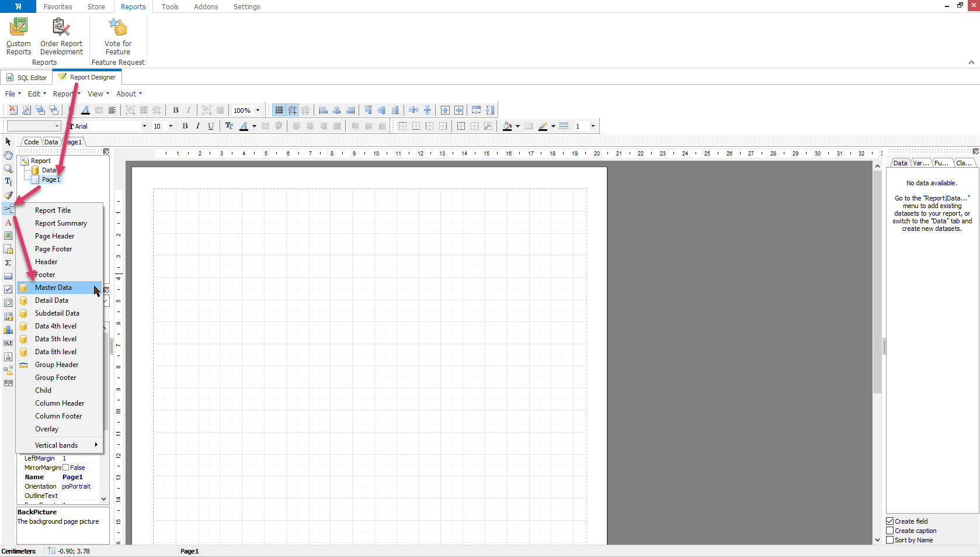Click the Barcode object tool
Image resolution: width=980 pixels, height=557 pixels.
tap(8, 383)
